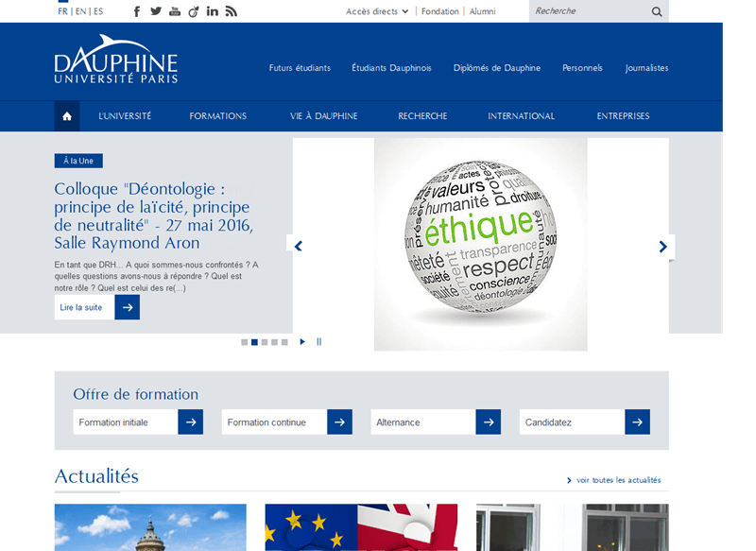
Task: Click arrow button beside Lire la suite
Action: (x=128, y=307)
